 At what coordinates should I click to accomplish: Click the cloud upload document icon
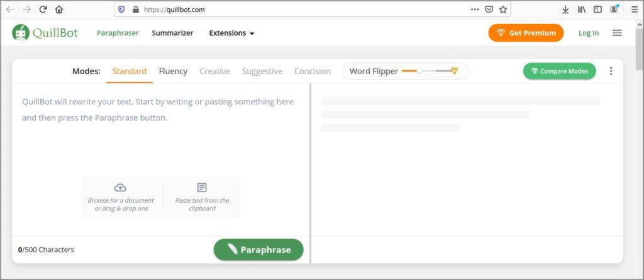pos(120,187)
